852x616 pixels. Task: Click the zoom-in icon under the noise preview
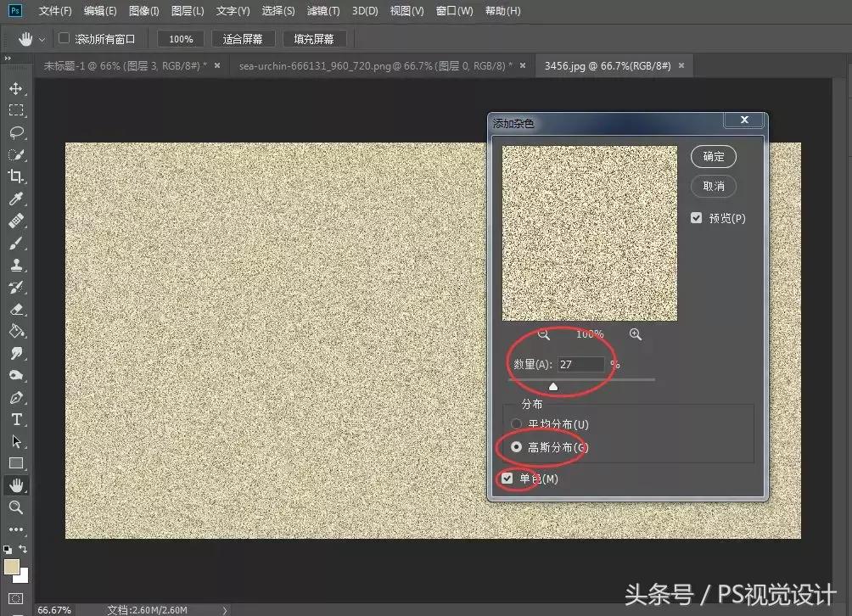(635, 334)
